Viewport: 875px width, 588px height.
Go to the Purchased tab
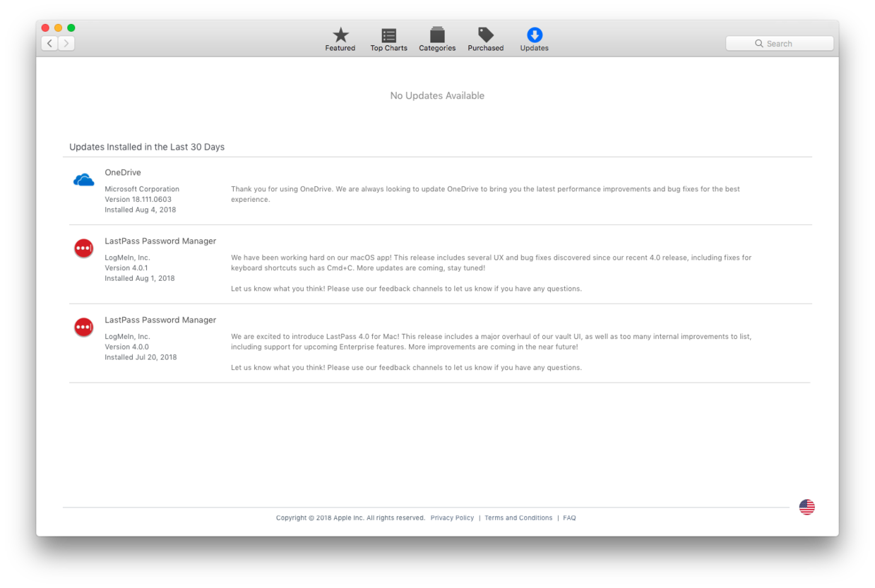(486, 40)
